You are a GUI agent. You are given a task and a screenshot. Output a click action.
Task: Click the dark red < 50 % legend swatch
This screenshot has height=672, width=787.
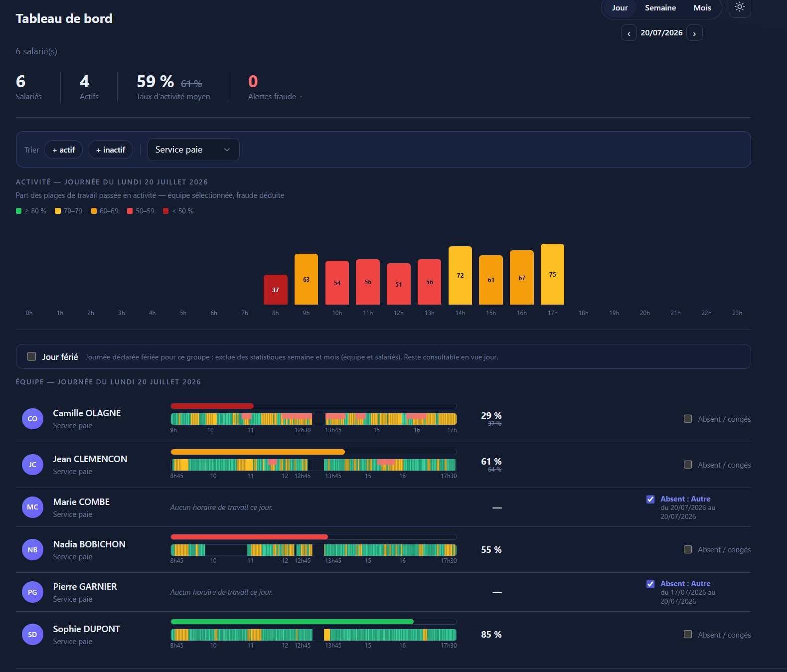[166, 211]
